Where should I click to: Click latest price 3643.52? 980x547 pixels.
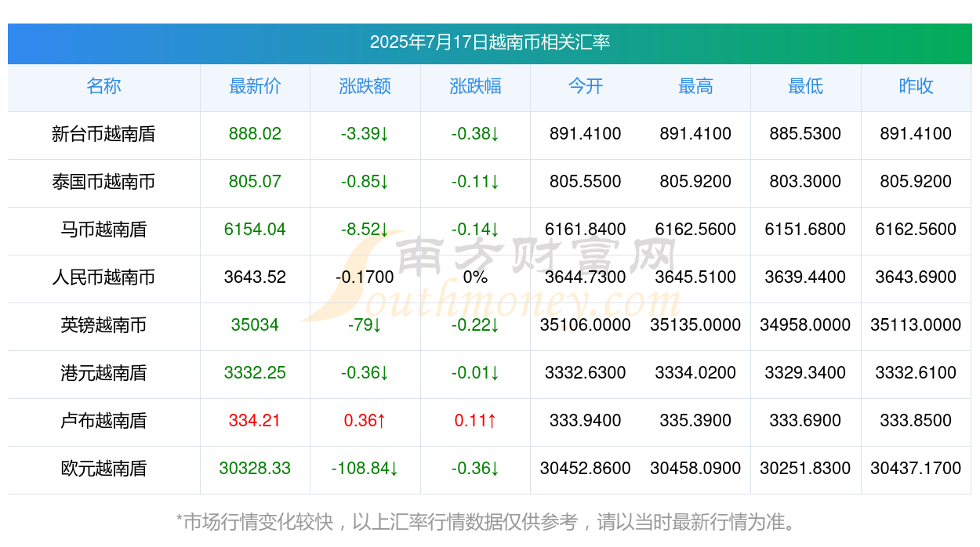click(x=255, y=277)
